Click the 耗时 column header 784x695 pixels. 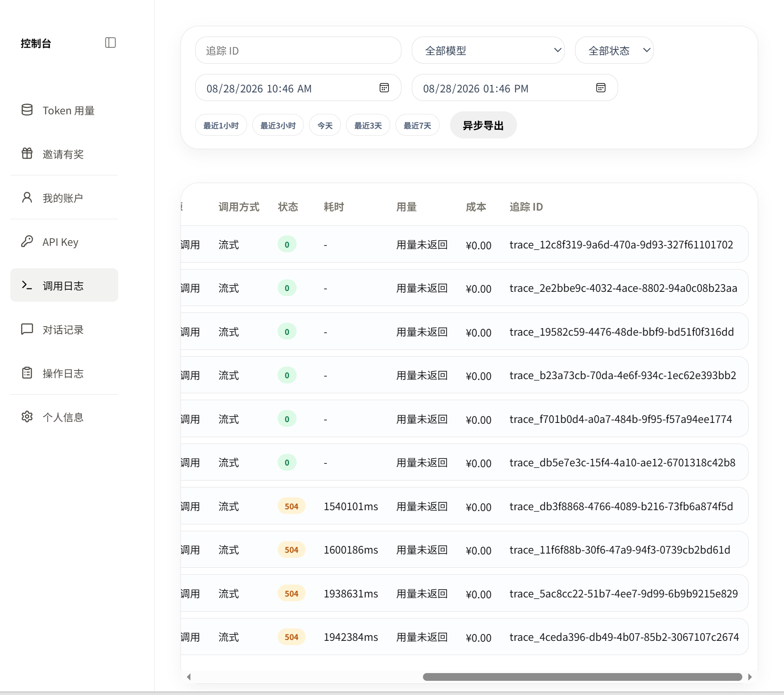point(334,207)
